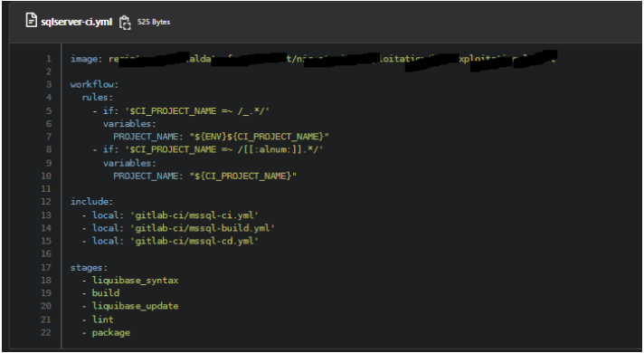644x353 pixels.
Task: Click line number 17 beside stages
Action: (x=46, y=268)
